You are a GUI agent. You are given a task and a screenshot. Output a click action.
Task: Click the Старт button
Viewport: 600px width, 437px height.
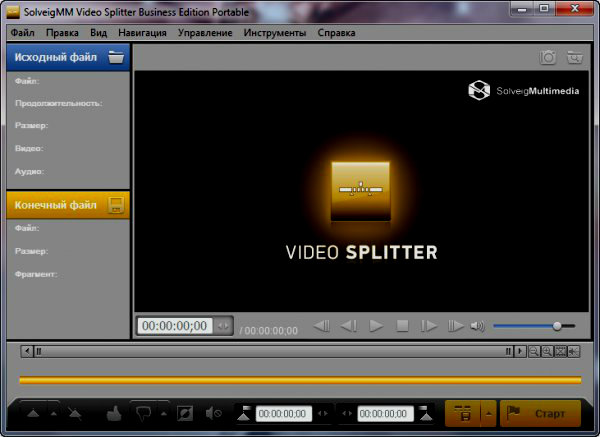pos(540,414)
